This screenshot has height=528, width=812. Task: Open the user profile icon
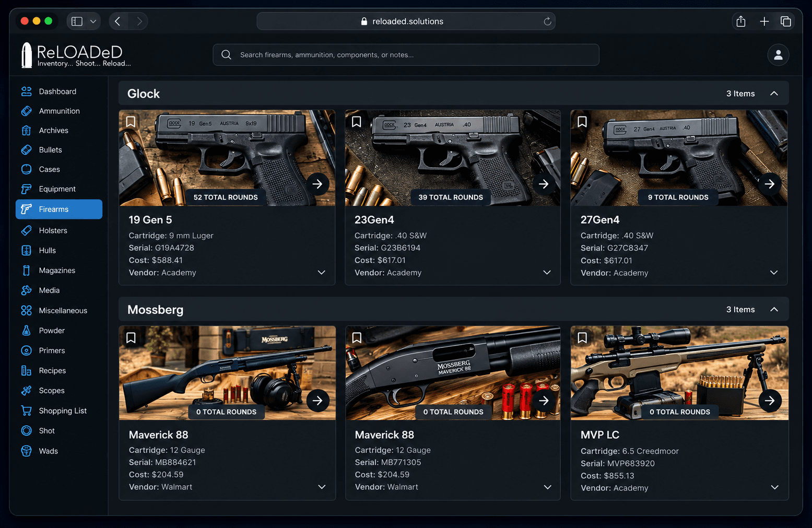[x=778, y=55]
